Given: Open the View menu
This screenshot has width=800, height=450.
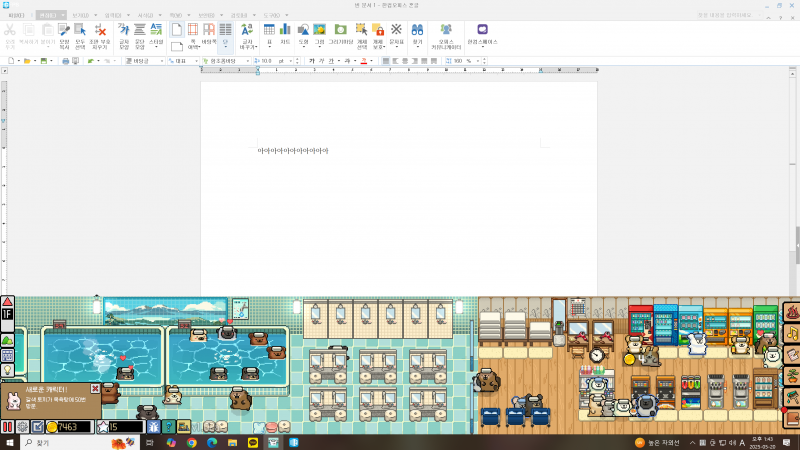Looking at the screenshot, I should point(80,15).
